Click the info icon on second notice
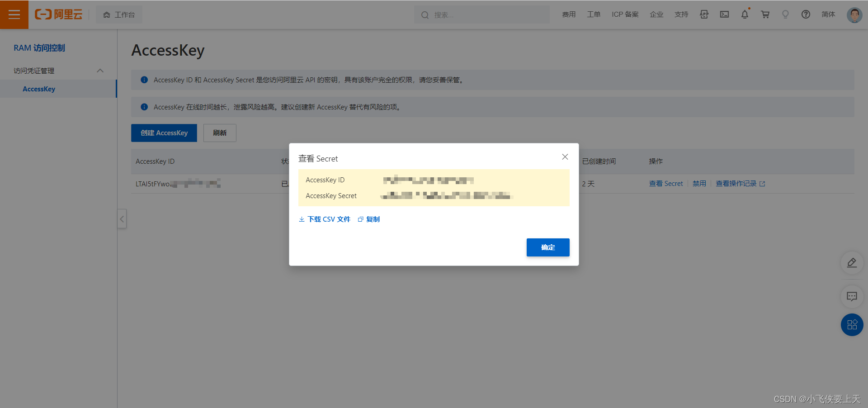 [144, 107]
